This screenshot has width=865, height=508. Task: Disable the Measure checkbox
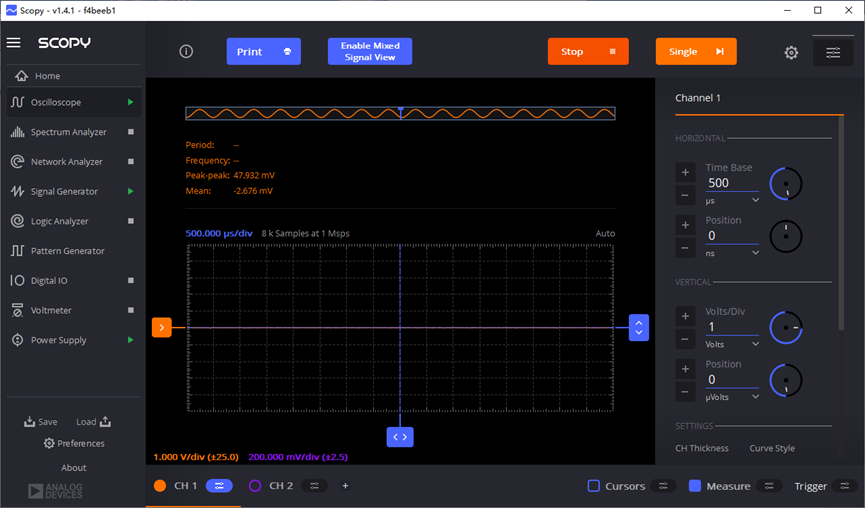695,486
